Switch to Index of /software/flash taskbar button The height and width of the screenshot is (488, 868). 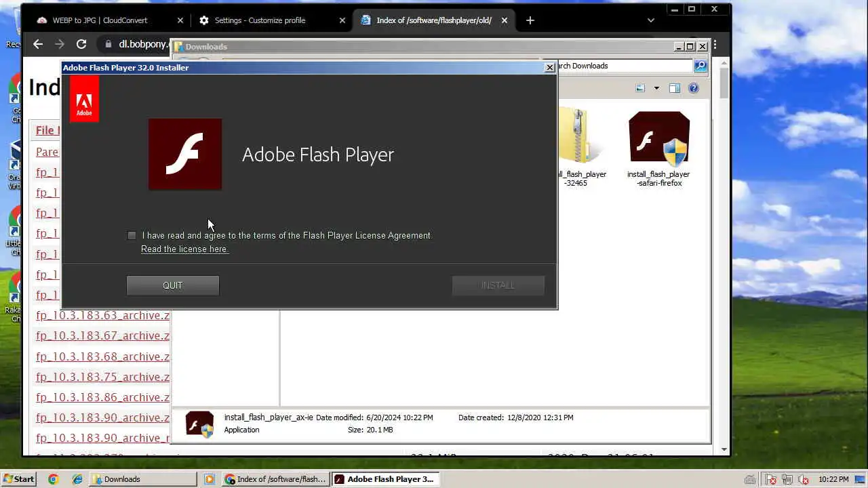276,479
